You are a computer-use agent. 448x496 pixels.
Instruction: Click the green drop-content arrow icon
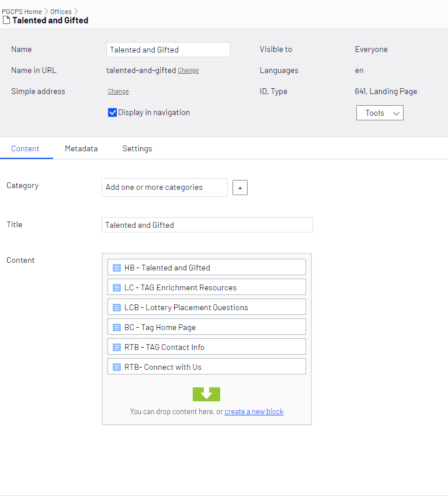(x=206, y=394)
